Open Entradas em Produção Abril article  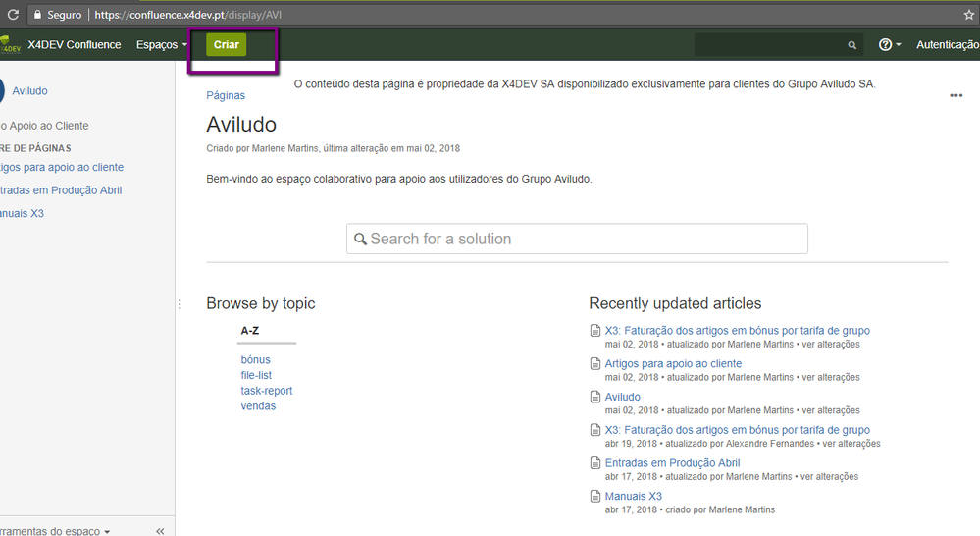pos(673,462)
